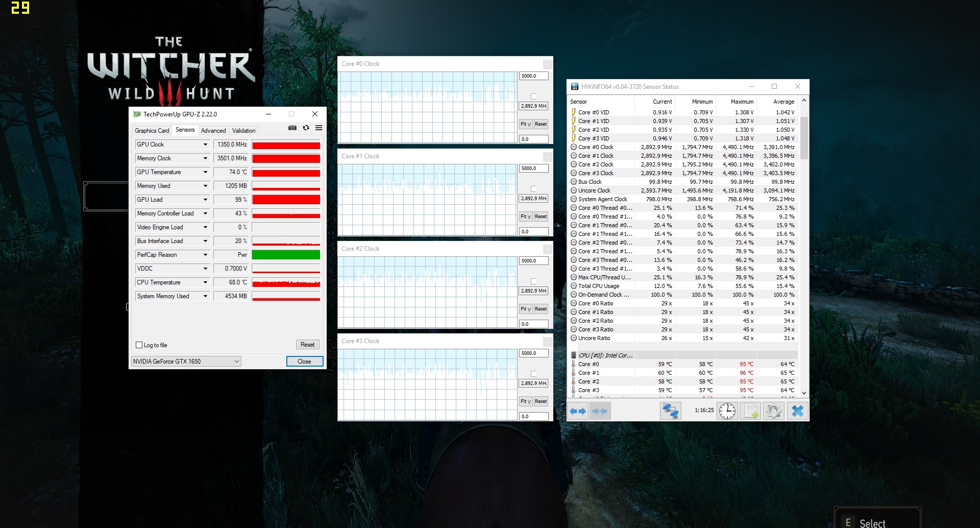Image resolution: width=980 pixels, height=528 pixels.
Task: Open GPU Temperature sensor dropdown
Action: (x=205, y=172)
